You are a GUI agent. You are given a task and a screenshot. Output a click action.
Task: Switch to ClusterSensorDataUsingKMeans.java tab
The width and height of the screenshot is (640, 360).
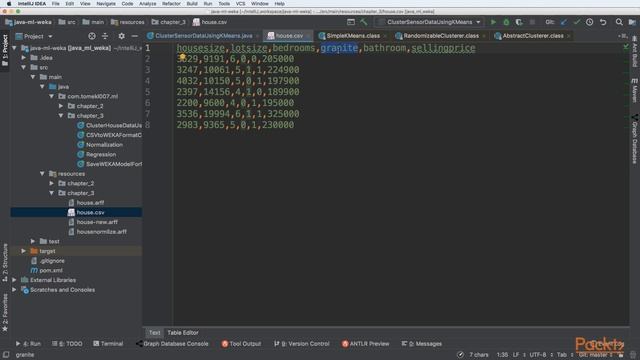(203, 36)
